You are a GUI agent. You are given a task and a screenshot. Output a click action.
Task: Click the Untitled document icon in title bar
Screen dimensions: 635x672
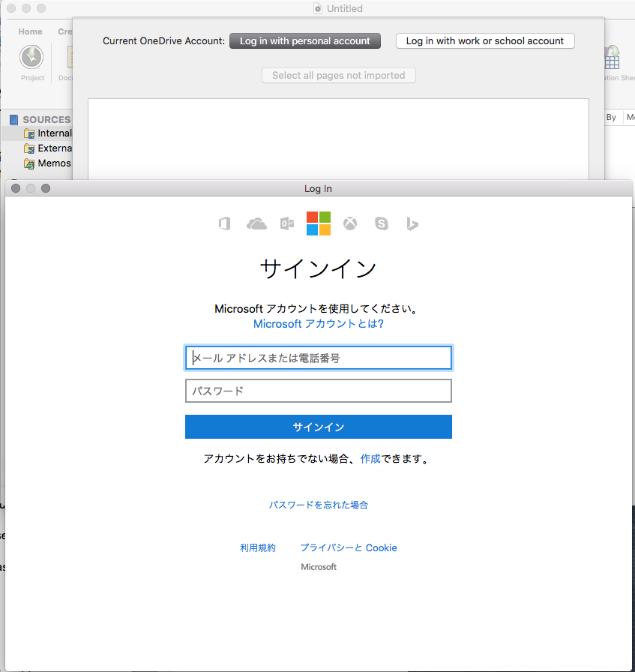point(318,8)
